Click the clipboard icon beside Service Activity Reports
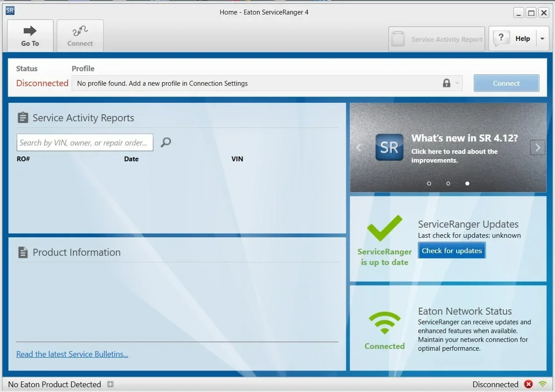This screenshot has height=392, width=555. coord(22,118)
